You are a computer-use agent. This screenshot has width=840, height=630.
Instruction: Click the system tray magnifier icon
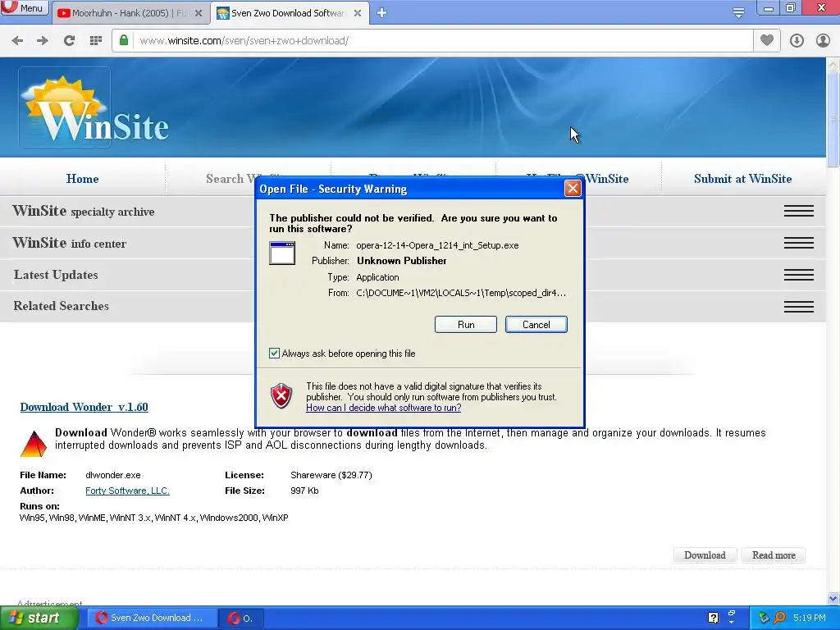[779, 619]
